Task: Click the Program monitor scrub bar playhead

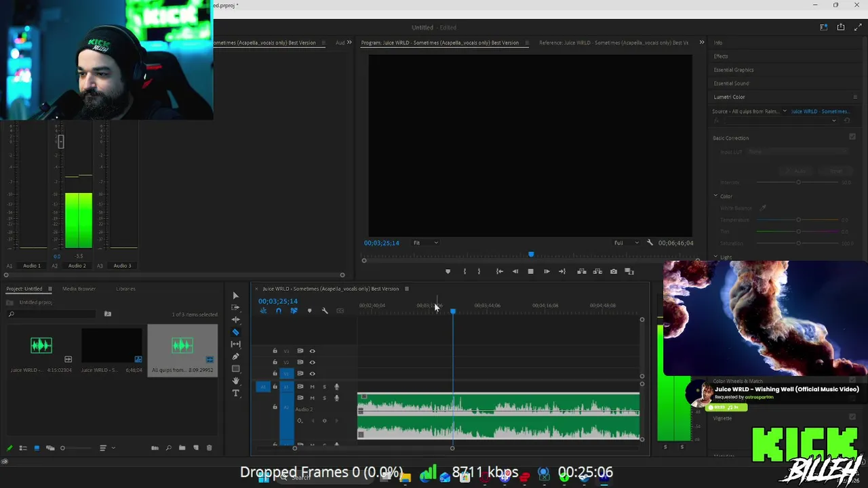Action: [x=531, y=255]
